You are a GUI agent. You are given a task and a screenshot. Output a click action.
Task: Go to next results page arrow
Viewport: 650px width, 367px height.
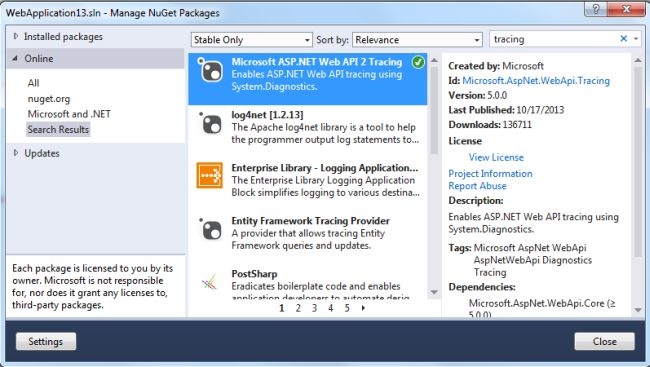tap(363, 308)
